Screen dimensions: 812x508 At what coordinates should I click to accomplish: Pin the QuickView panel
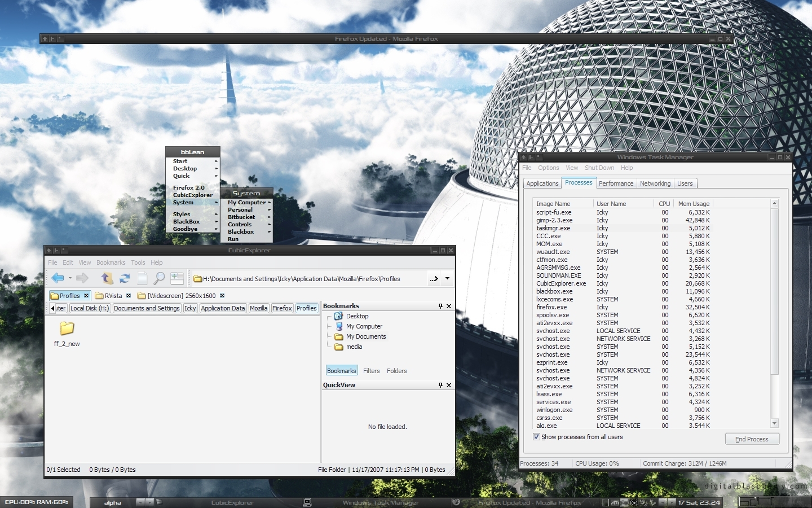pos(440,385)
